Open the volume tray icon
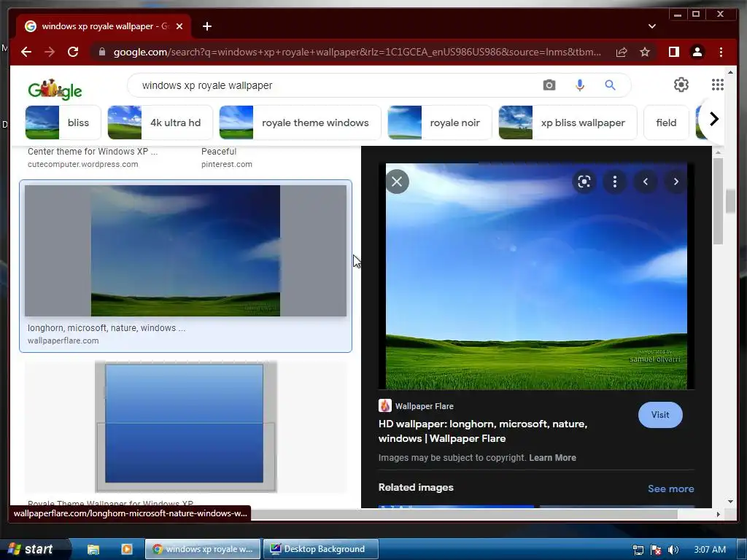Image resolution: width=747 pixels, height=560 pixels. [673, 550]
